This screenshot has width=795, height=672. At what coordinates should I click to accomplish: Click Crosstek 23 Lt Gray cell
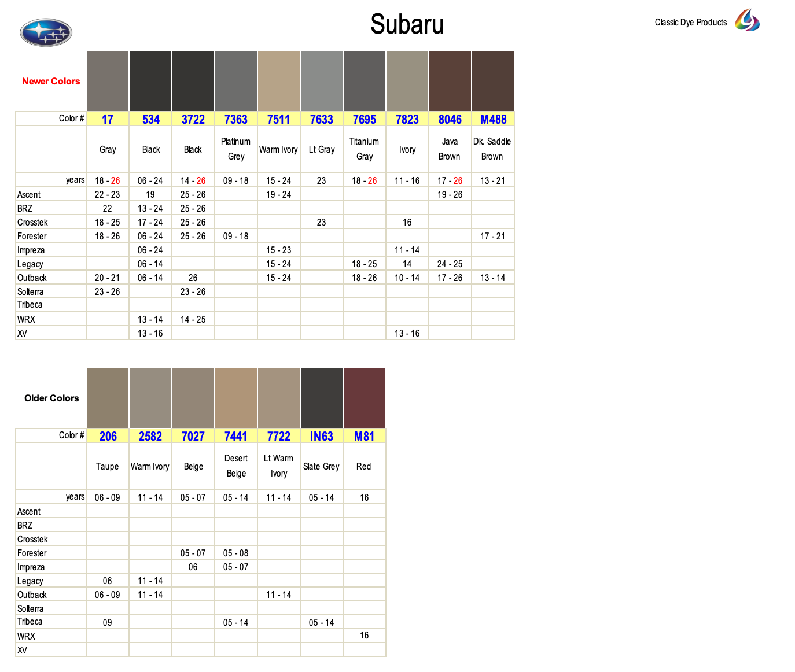322,223
